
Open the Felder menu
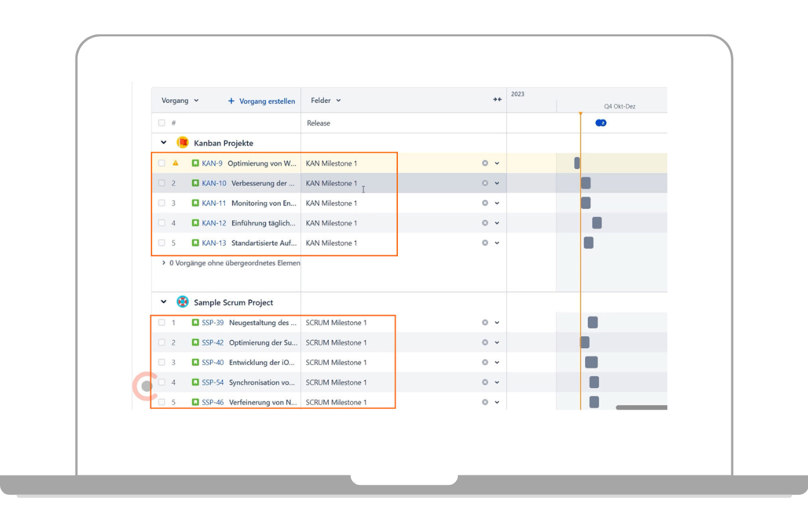[x=326, y=100]
